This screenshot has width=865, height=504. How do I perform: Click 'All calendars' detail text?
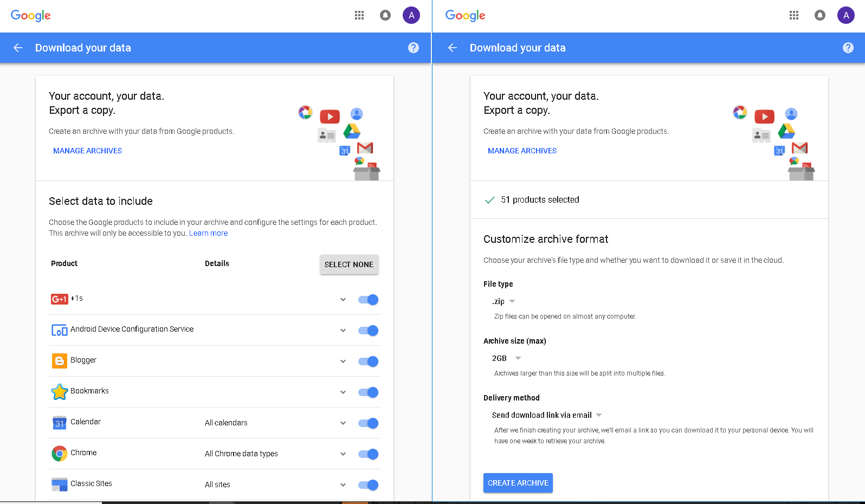pyautogui.click(x=226, y=423)
